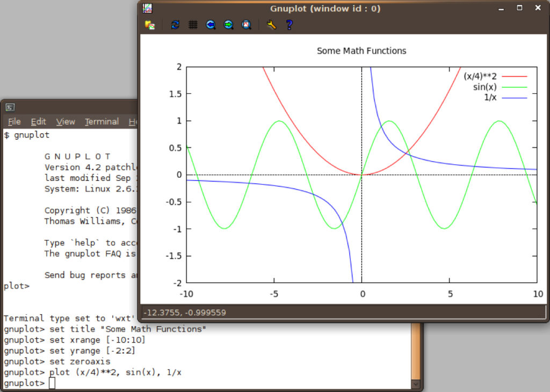Place the cursor at the gnuplot prompt

52,382
